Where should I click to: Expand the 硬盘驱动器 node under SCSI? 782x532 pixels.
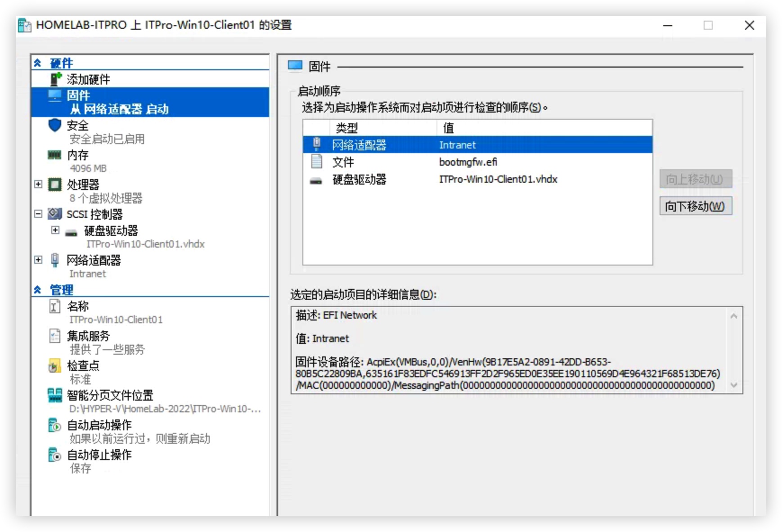55,230
